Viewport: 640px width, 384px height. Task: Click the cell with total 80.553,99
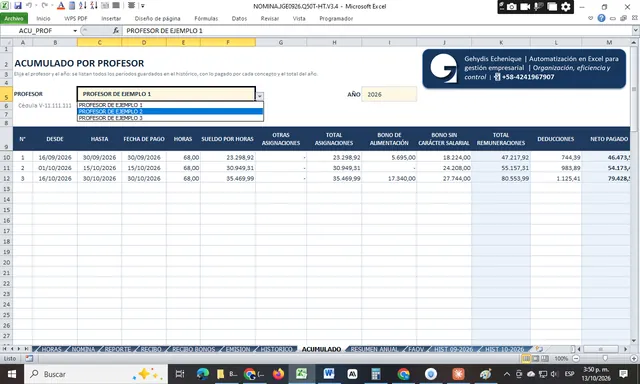(x=501, y=178)
